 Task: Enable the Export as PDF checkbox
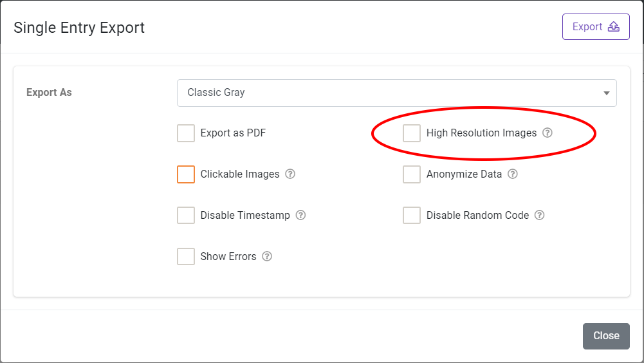(x=186, y=133)
